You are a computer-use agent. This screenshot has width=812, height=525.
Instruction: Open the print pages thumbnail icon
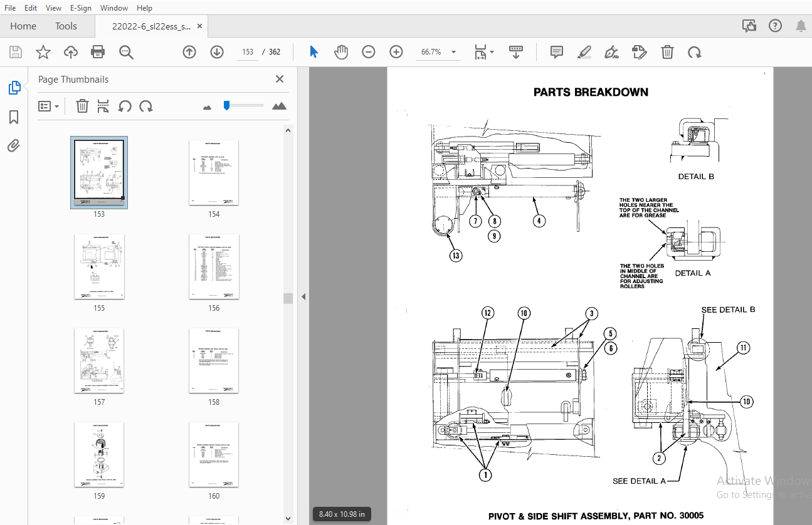[x=103, y=107]
